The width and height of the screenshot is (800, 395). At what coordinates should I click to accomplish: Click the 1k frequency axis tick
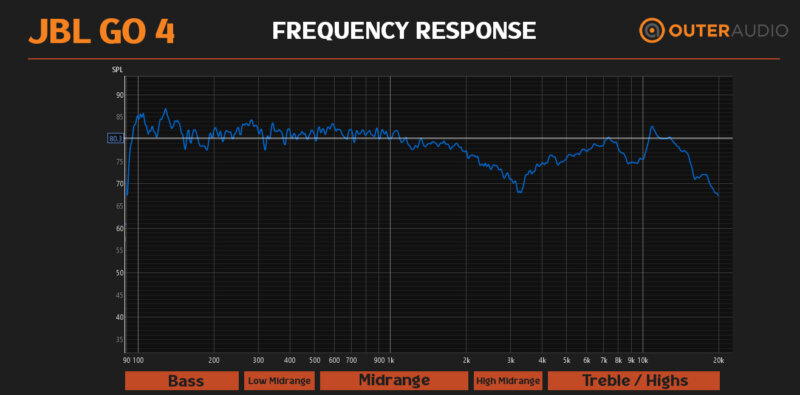click(391, 360)
